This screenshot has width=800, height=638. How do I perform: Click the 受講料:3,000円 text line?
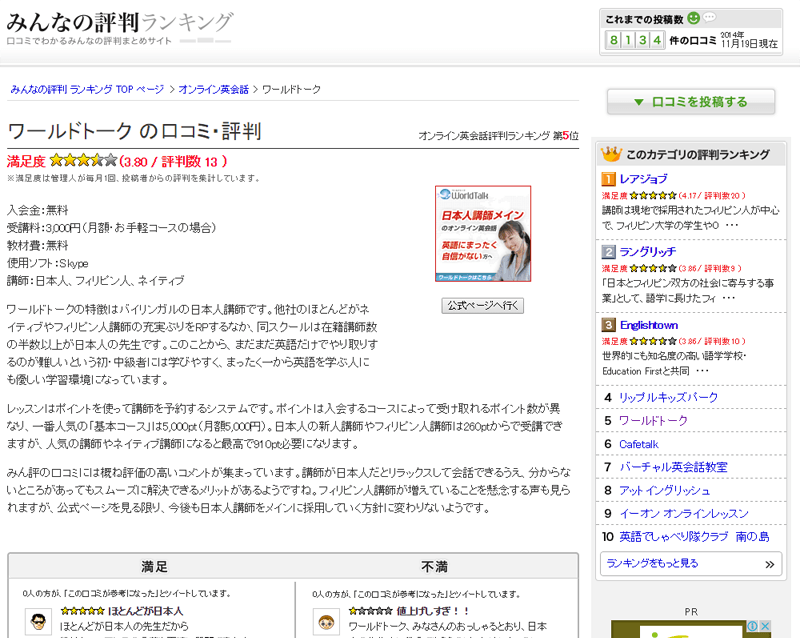click(x=111, y=228)
